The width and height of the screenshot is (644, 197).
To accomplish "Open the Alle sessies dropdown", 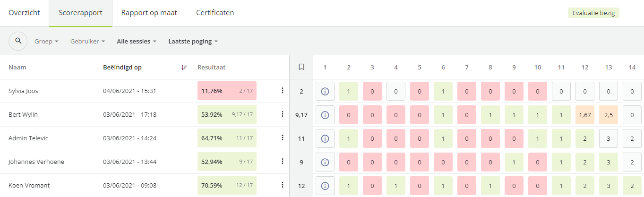I will click(x=137, y=41).
